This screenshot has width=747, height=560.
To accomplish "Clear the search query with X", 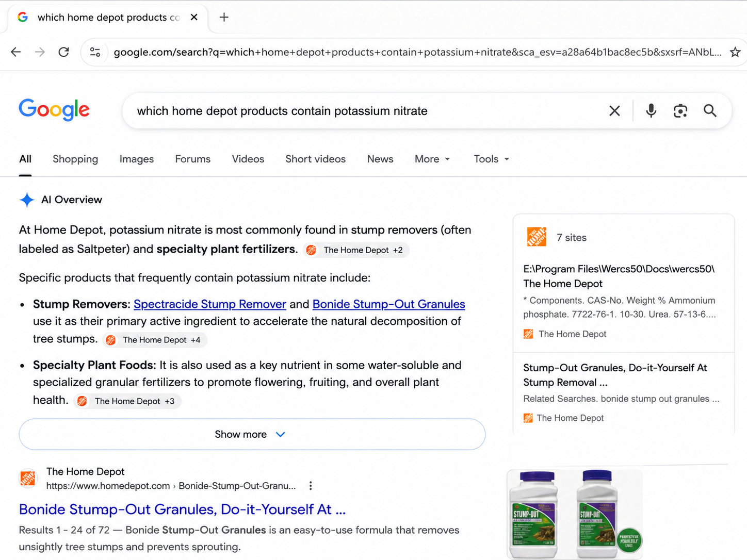I will (614, 111).
